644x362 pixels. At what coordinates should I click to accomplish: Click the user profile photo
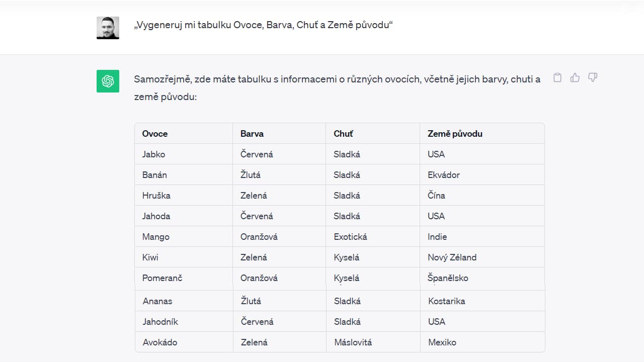point(108,28)
